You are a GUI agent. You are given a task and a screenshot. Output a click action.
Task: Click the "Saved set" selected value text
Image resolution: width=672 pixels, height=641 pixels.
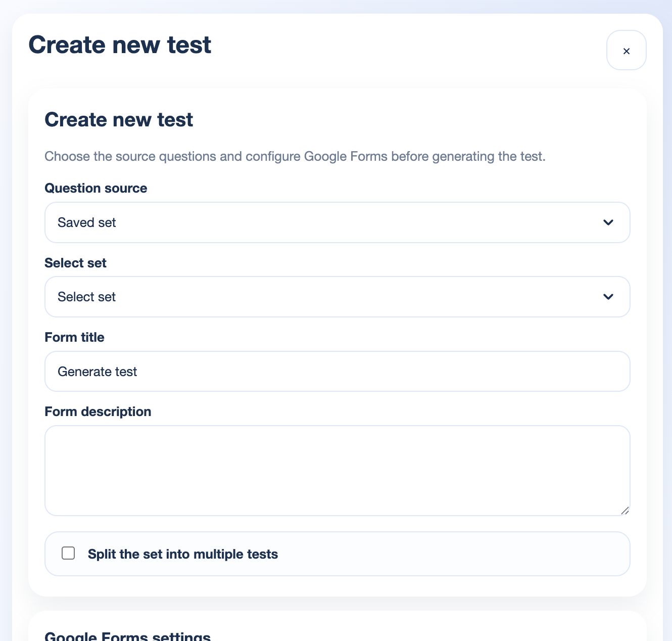87,222
